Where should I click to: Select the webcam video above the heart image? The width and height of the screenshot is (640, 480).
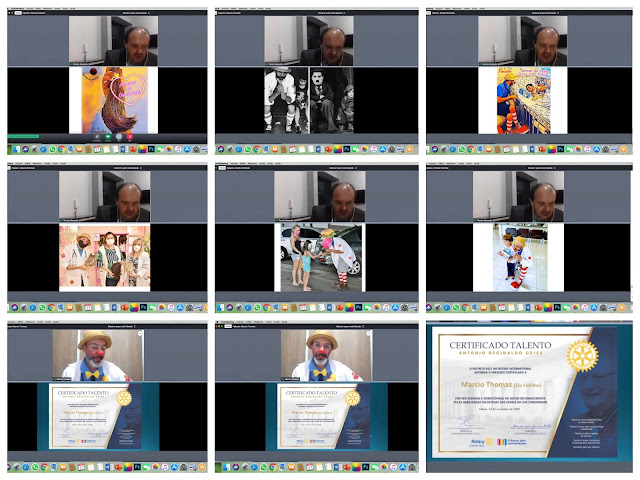click(x=113, y=41)
